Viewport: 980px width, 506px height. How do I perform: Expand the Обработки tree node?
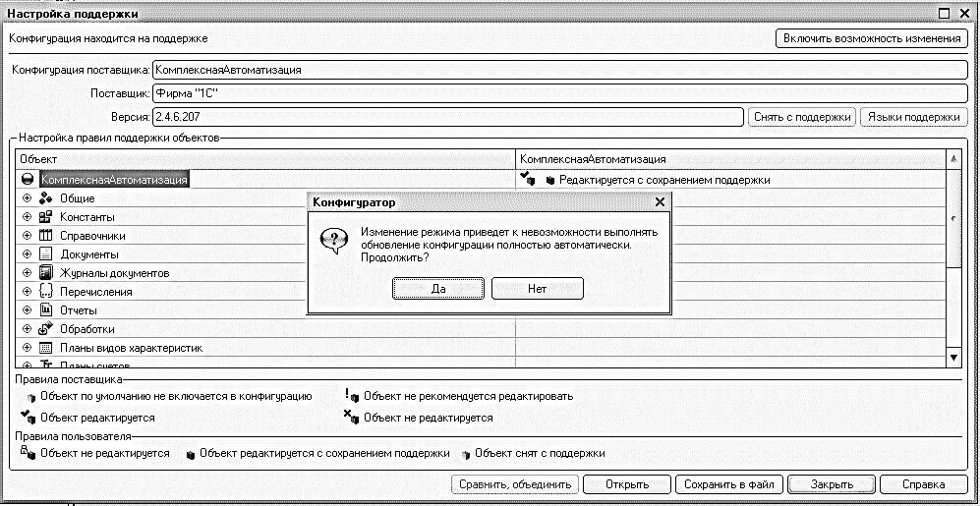pyautogui.click(x=27, y=328)
